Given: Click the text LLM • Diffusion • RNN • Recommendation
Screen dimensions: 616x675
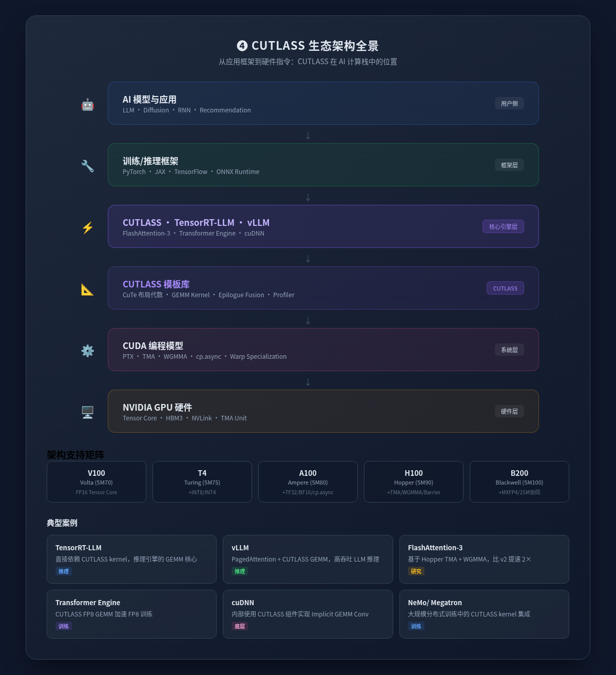Looking at the screenshot, I should tap(187, 110).
